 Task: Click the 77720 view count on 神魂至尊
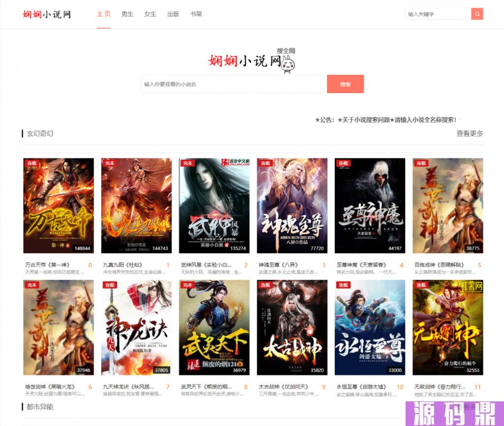pos(317,248)
